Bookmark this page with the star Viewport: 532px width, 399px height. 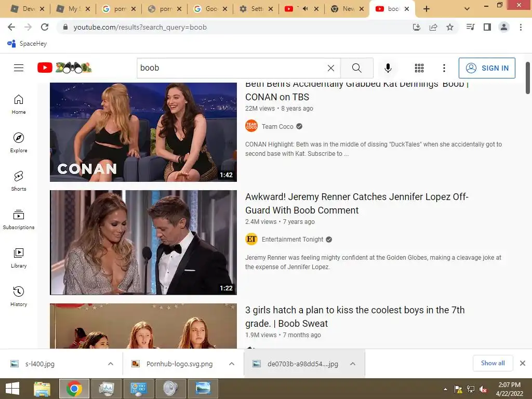pos(450,27)
